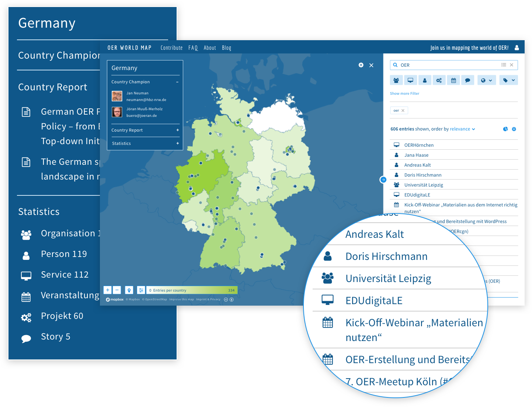
Task: Click the speech bubble icon beside Story 5
Action: click(x=26, y=338)
